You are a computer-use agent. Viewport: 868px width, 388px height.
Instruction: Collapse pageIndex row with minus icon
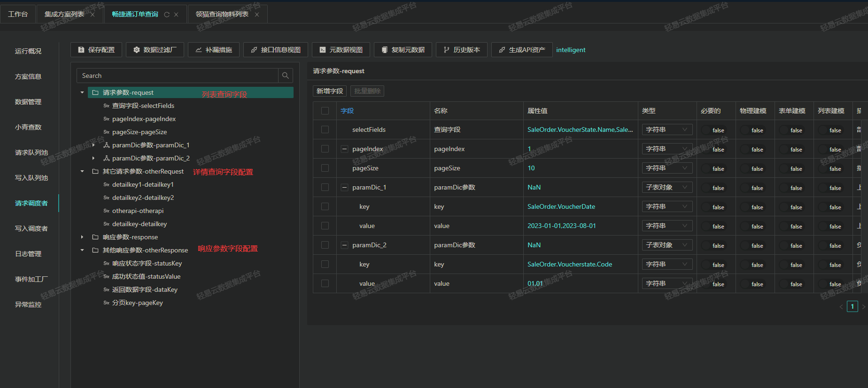(x=344, y=149)
